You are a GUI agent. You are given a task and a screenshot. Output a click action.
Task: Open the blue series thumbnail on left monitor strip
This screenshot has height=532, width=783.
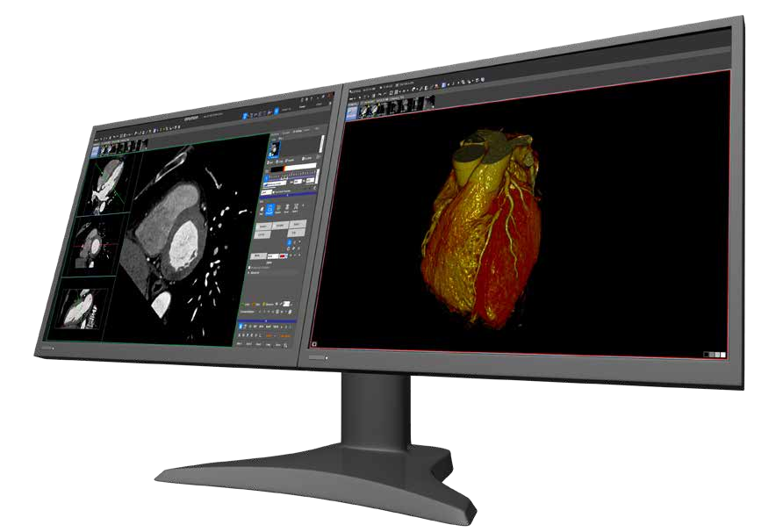[x=95, y=153]
